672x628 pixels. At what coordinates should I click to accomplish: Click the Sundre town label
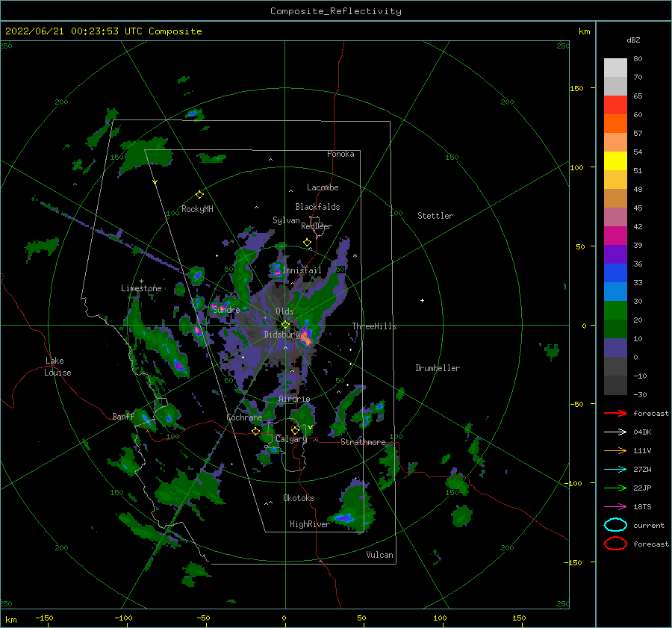click(226, 310)
